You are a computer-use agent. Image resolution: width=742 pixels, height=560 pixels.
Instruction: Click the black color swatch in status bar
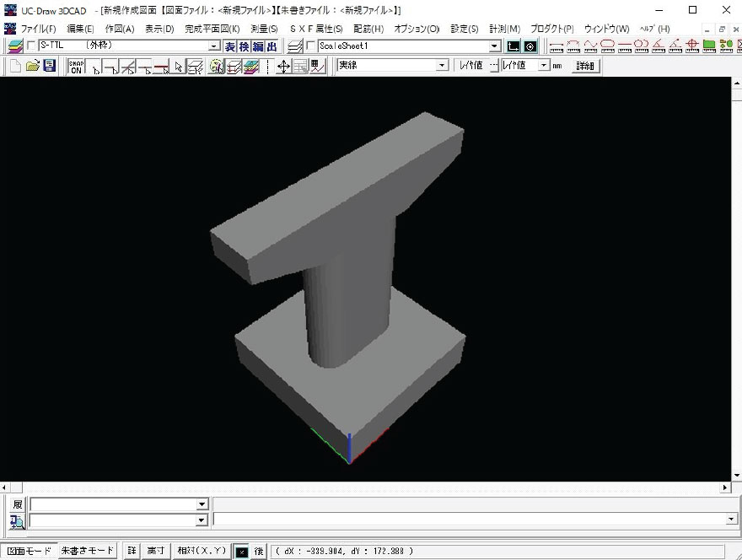[x=241, y=551]
